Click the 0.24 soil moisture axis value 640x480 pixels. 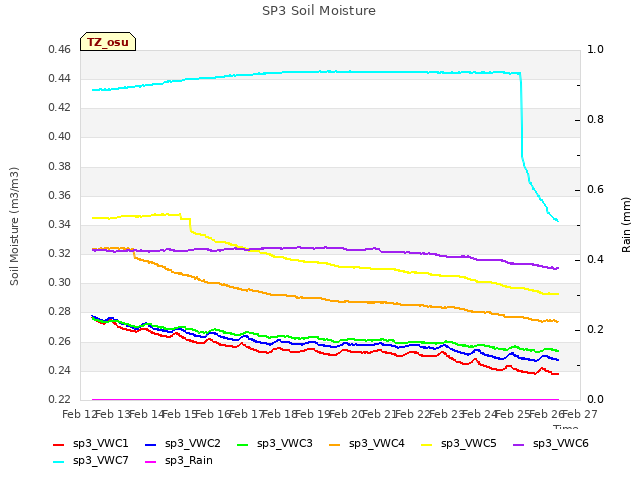[60, 371]
